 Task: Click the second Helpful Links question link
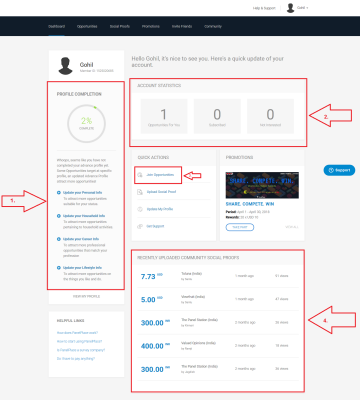click(x=79, y=341)
